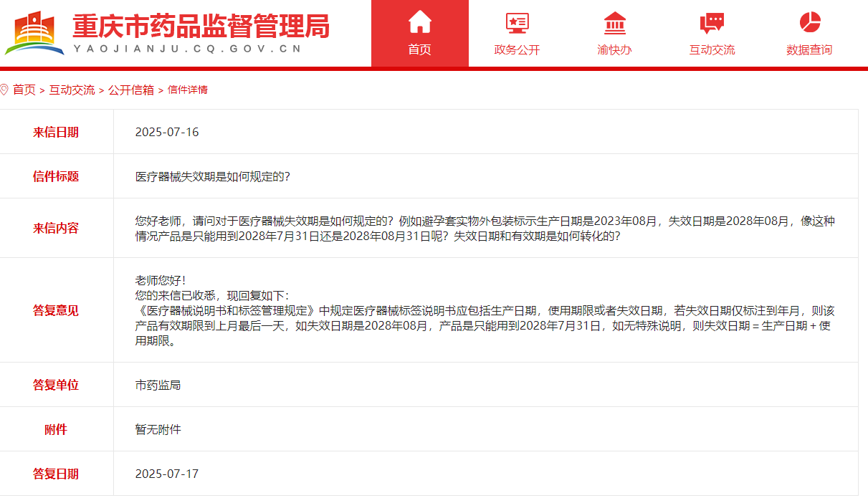Click the 互动交流 speech bubble icon
Viewport: 868px width, 498px height.
(712, 23)
